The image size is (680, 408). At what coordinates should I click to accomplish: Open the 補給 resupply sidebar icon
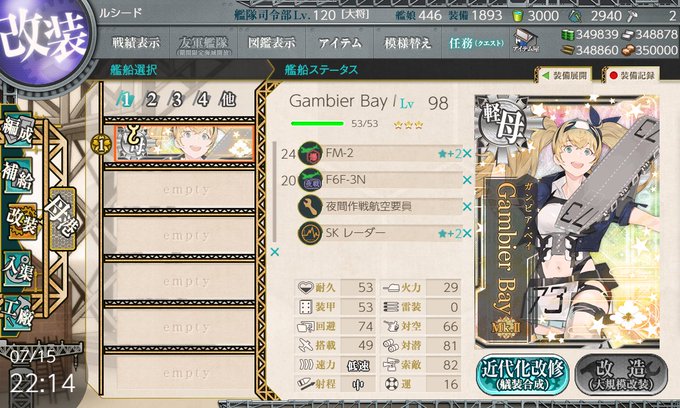[x=18, y=176]
